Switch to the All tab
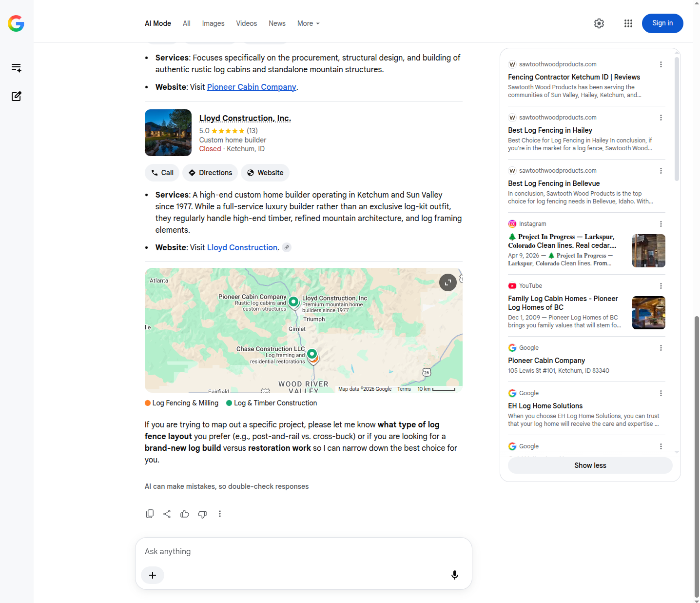The width and height of the screenshot is (700, 603). 187,23
